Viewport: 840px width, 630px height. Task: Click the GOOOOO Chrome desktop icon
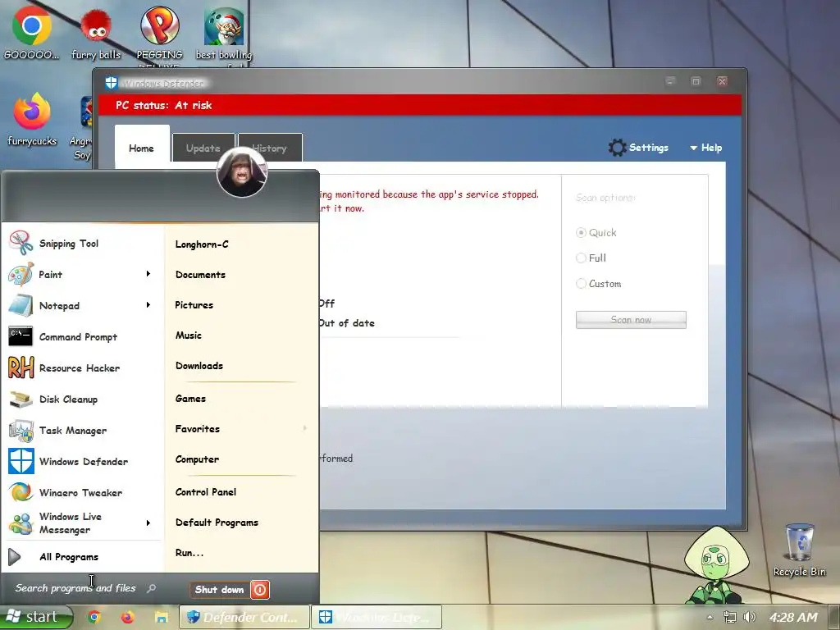pos(32,33)
